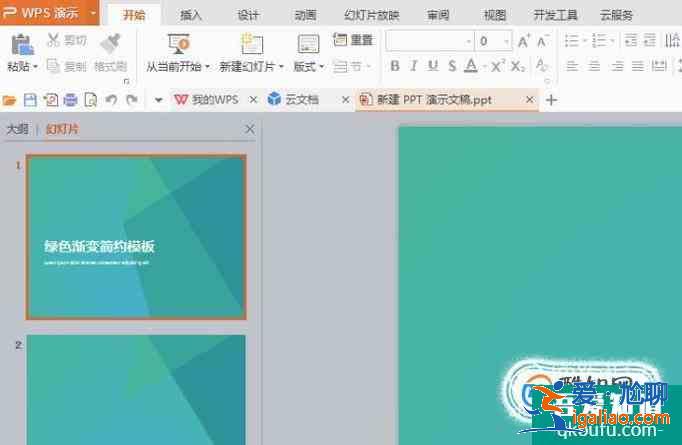Open the 动画 (Animation) tab
The width and height of the screenshot is (682, 445).
(305, 15)
